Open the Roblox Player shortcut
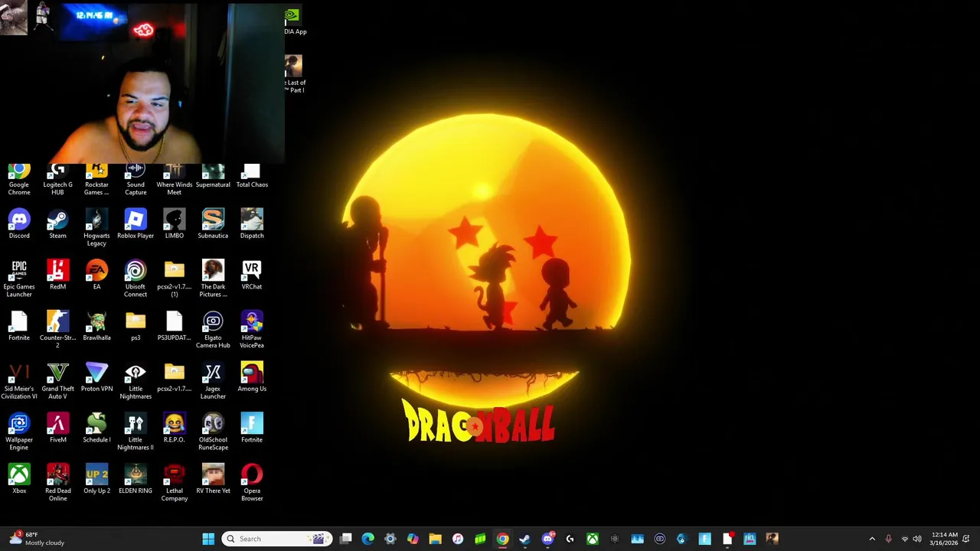980x551 pixels. click(136, 224)
